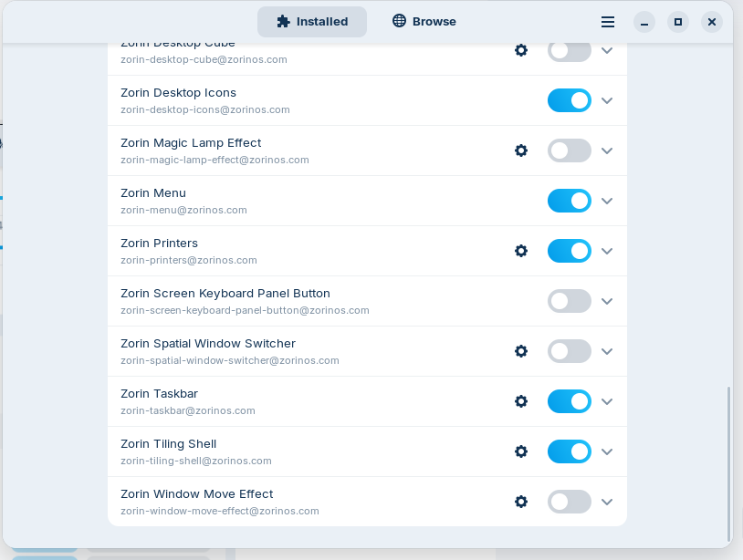This screenshot has height=560, width=743.
Task: Disable the Zorin Desktop Icons extension
Action: point(569,100)
